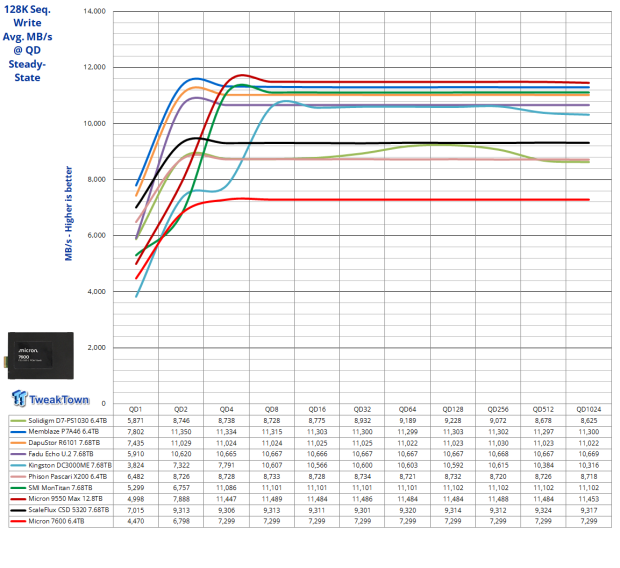Click the QD1 column header
The height and width of the screenshot is (568, 620).
(136, 409)
